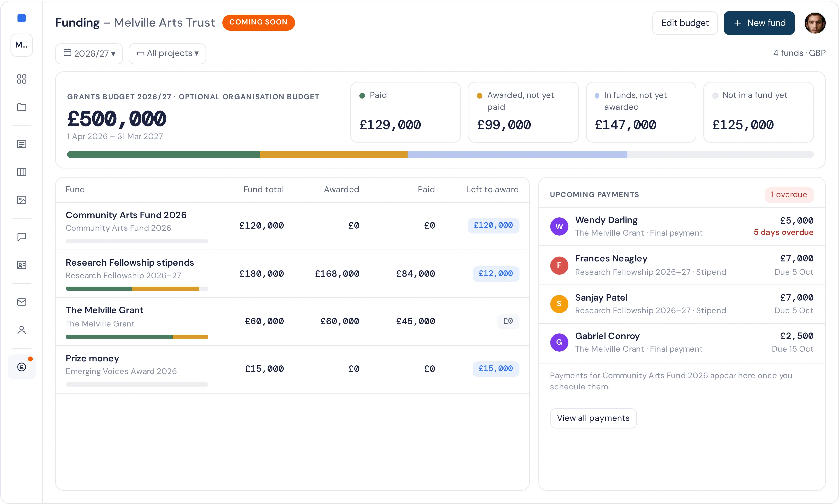Open The Melville Grant fund row
Viewport: 839px width, 504px height.
292,322
